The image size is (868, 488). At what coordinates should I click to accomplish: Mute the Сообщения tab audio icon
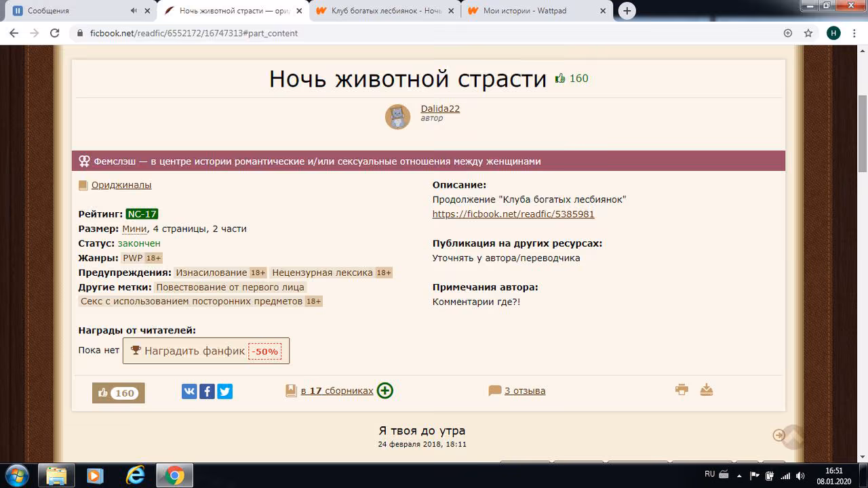point(133,11)
